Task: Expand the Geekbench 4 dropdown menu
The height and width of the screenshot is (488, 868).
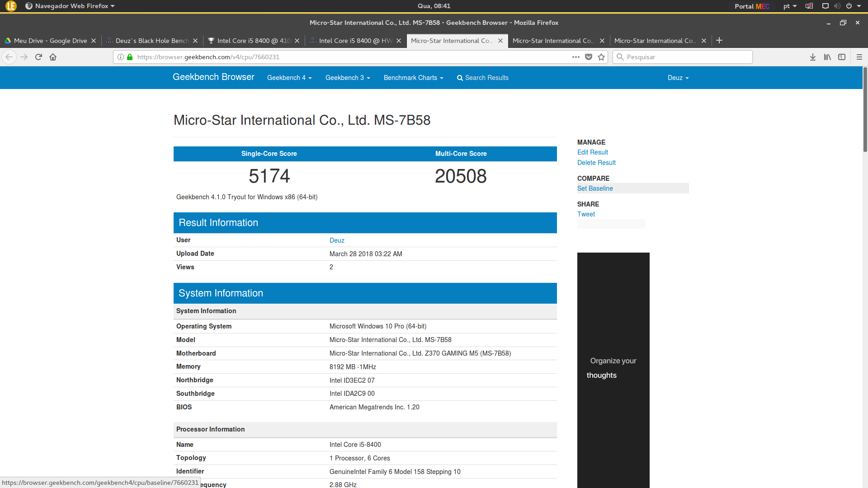Action: click(289, 78)
